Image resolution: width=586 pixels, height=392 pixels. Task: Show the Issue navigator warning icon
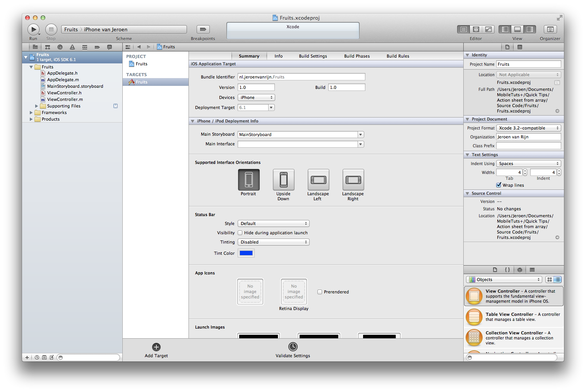72,47
